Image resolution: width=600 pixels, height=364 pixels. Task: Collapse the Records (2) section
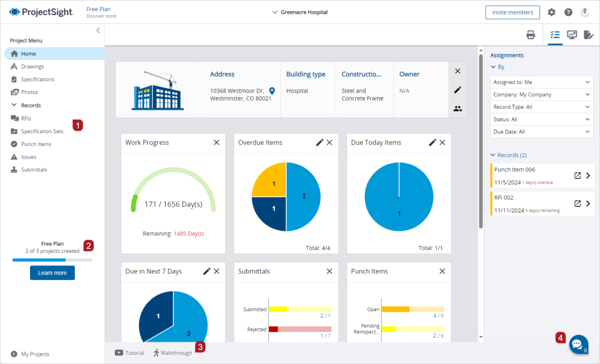[493, 155]
